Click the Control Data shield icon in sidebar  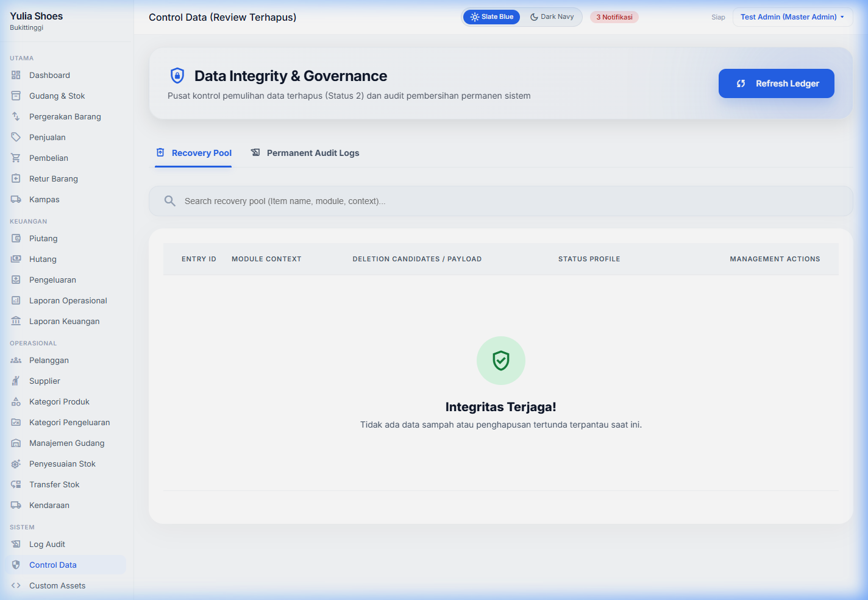pyautogui.click(x=16, y=565)
